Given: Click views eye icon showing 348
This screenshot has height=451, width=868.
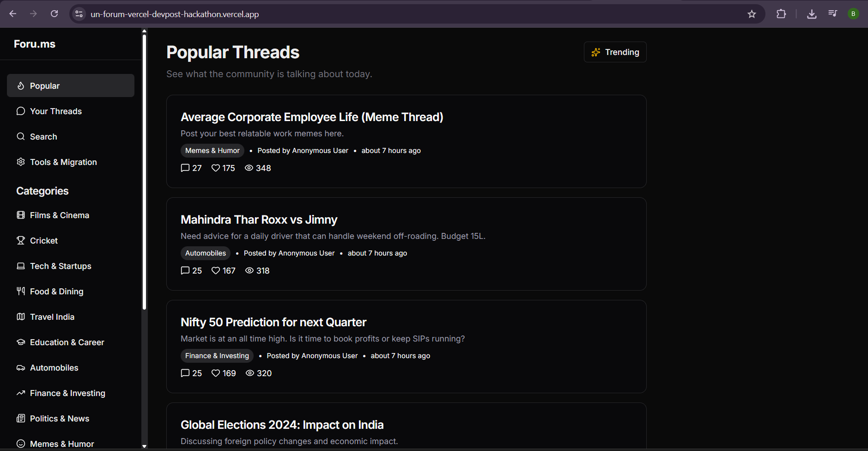Looking at the screenshot, I should [249, 168].
